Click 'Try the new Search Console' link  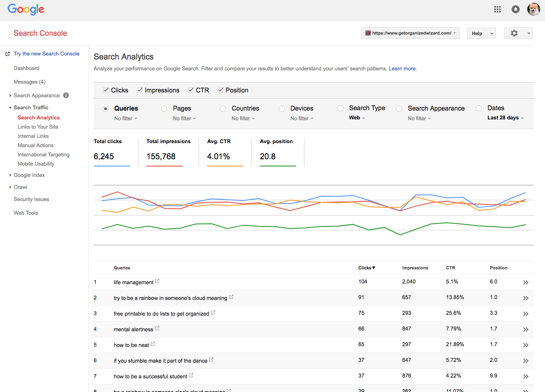pyautogui.click(x=46, y=54)
